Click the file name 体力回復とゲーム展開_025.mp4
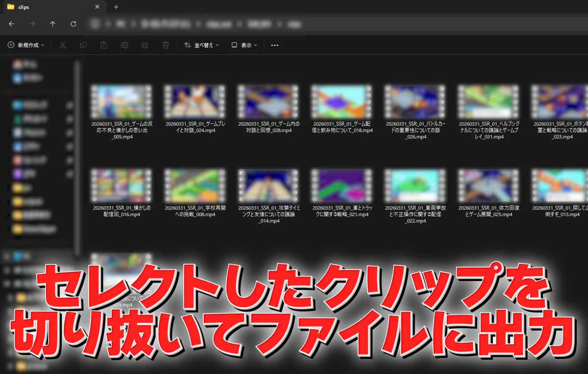This screenshot has width=588, height=374. (489, 211)
